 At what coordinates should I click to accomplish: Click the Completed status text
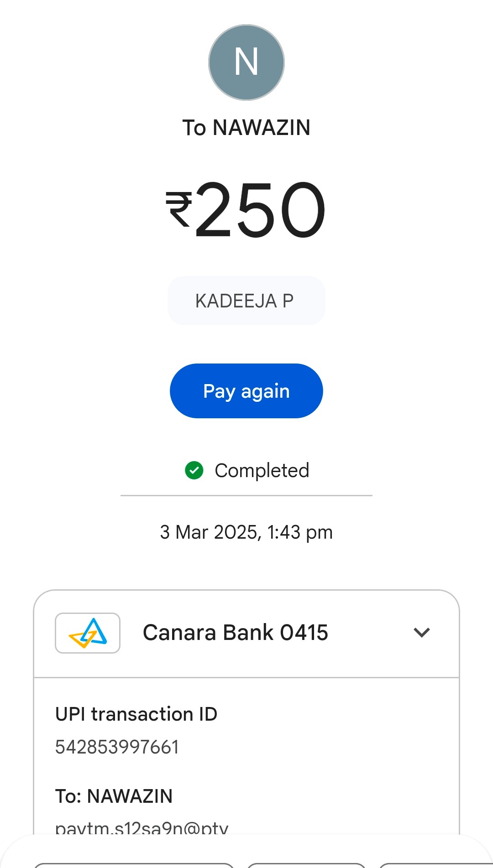(x=262, y=470)
